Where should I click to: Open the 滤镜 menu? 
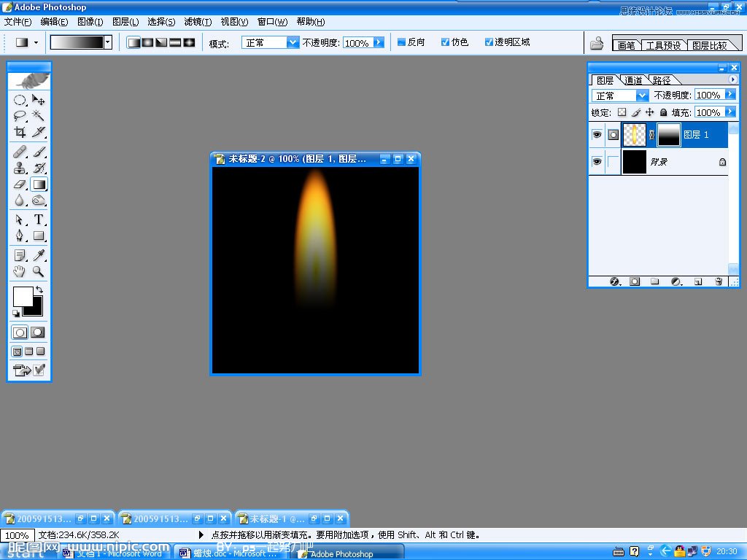196,21
